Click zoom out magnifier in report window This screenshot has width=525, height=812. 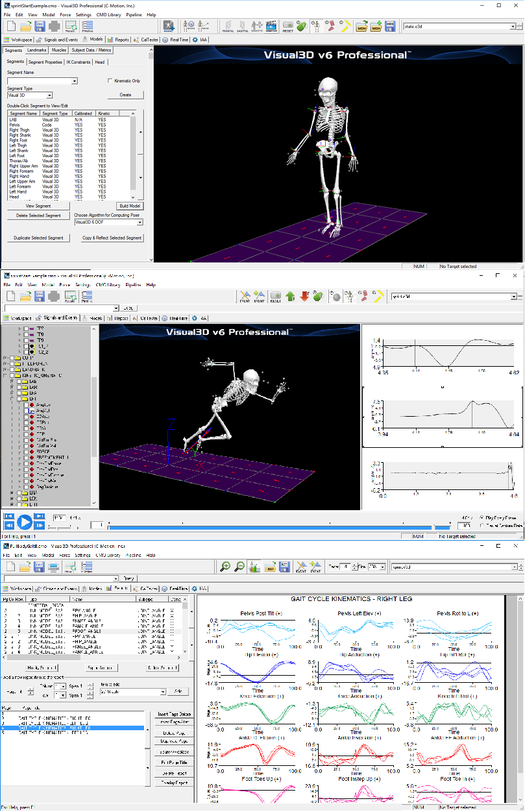(x=239, y=567)
